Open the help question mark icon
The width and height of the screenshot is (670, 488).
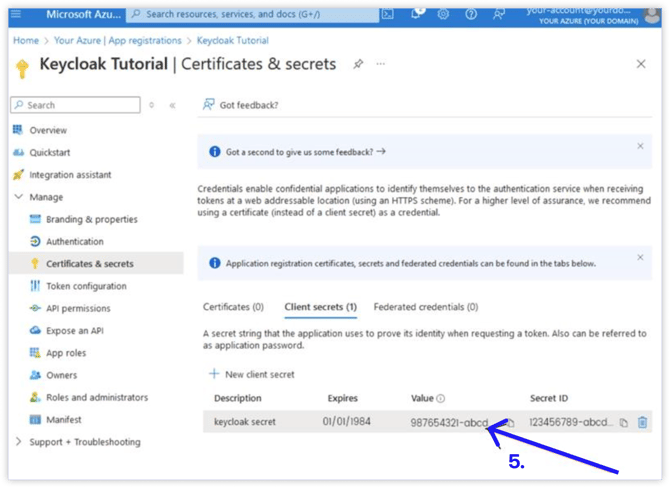click(471, 14)
